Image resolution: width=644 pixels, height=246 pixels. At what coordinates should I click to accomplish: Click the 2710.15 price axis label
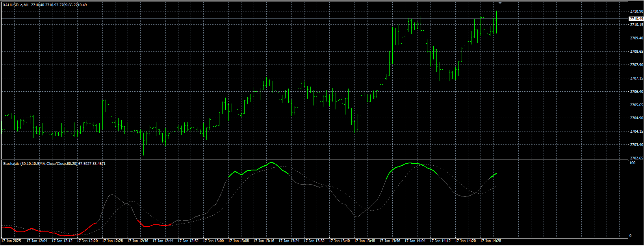[x=636, y=25]
